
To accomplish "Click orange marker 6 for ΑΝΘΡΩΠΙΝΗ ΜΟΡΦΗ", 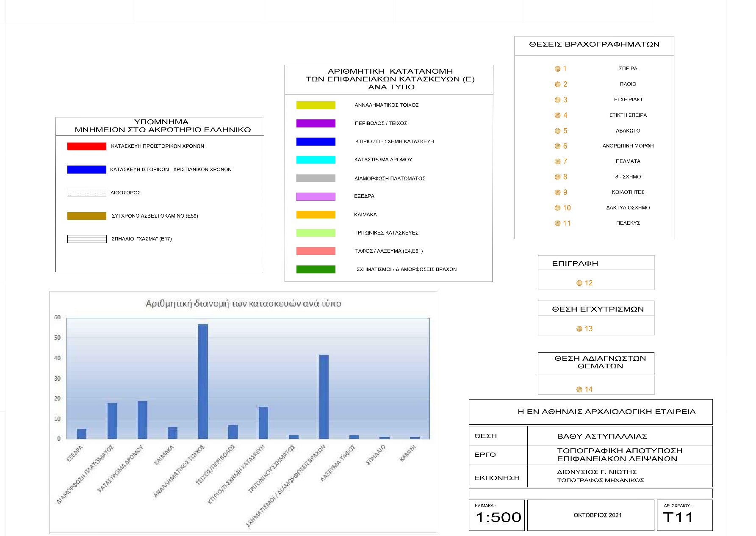I will click(x=557, y=146).
